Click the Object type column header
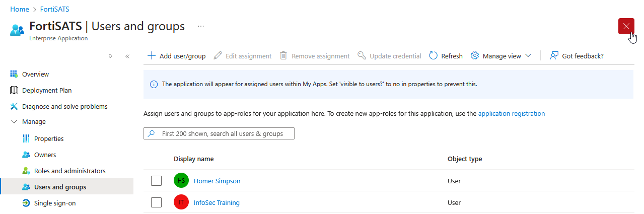Screen dimensions: 644x214 click(x=465, y=159)
